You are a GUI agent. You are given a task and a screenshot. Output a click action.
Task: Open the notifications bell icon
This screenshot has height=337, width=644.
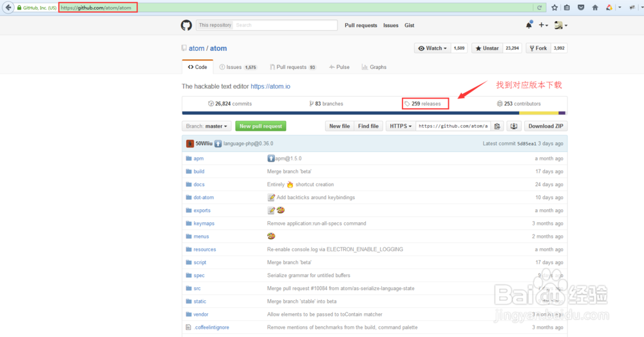tap(529, 25)
